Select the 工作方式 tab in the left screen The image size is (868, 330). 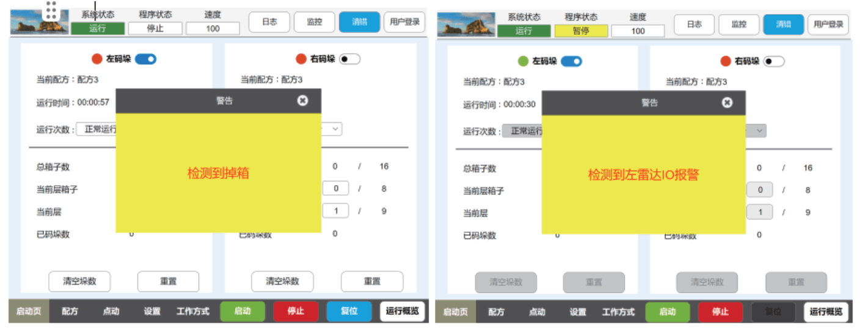193,311
